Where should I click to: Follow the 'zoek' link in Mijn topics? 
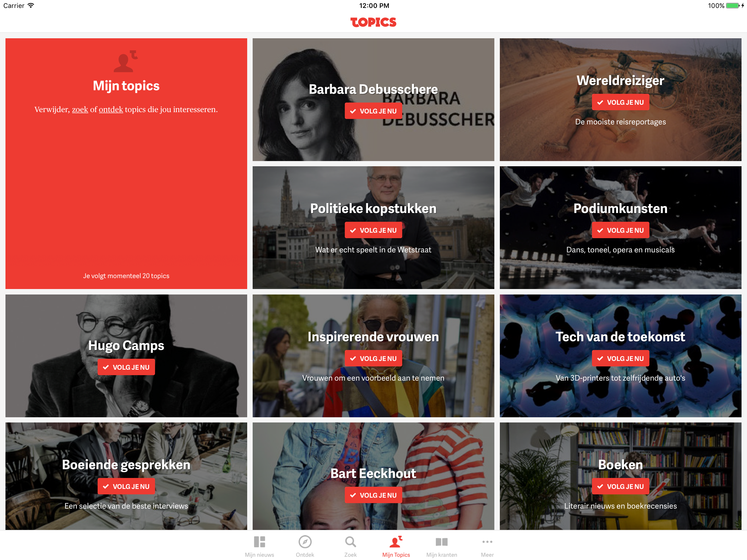[x=80, y=109]
